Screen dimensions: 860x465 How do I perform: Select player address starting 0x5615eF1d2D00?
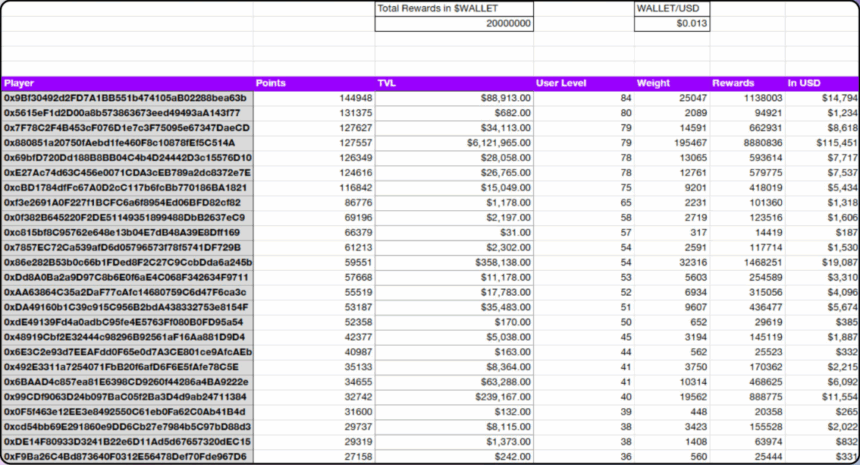click(x=127, y=113)
